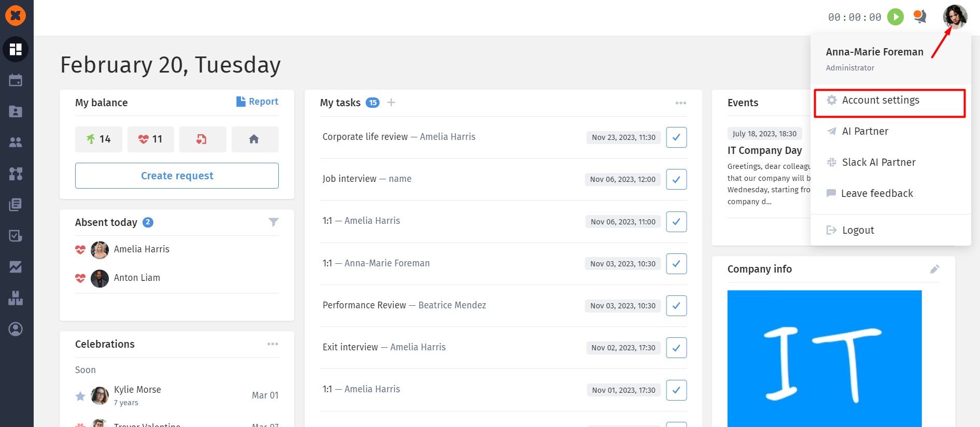Check off Corporate life review task
The width and height of the screenshot is (980, 427).
[x=676, y=137]
